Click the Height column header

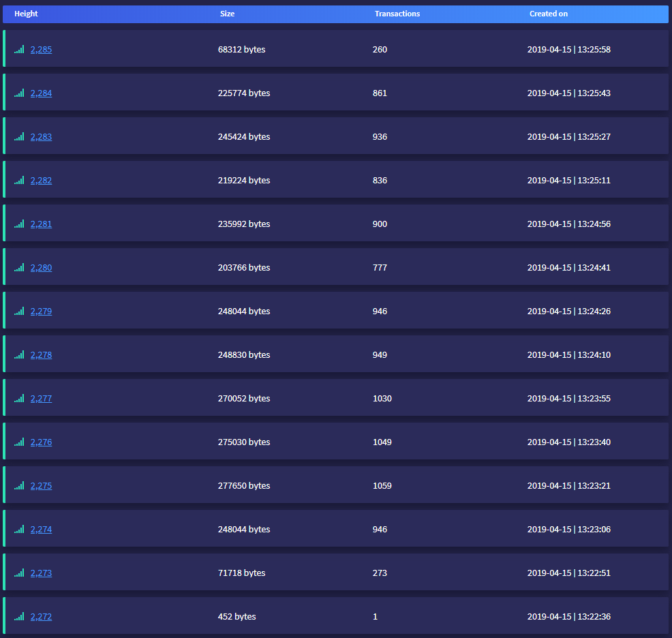[x=26, y=14]
